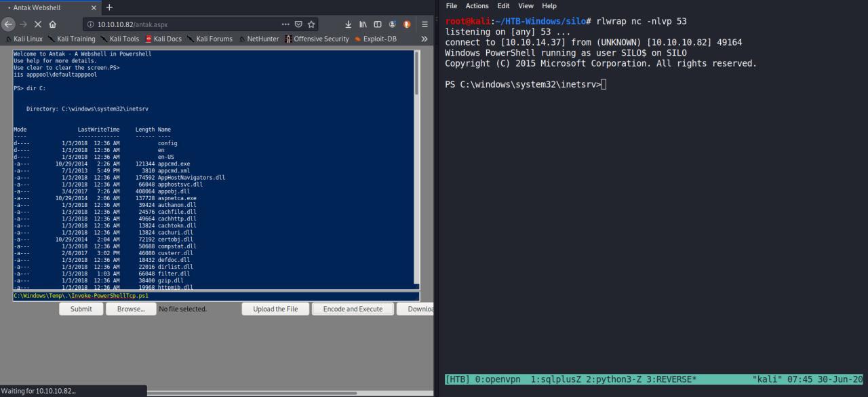This screenshot has height=397, width=868.
Task: Close the Antak Webshell tab
Action: pos(94,7)
